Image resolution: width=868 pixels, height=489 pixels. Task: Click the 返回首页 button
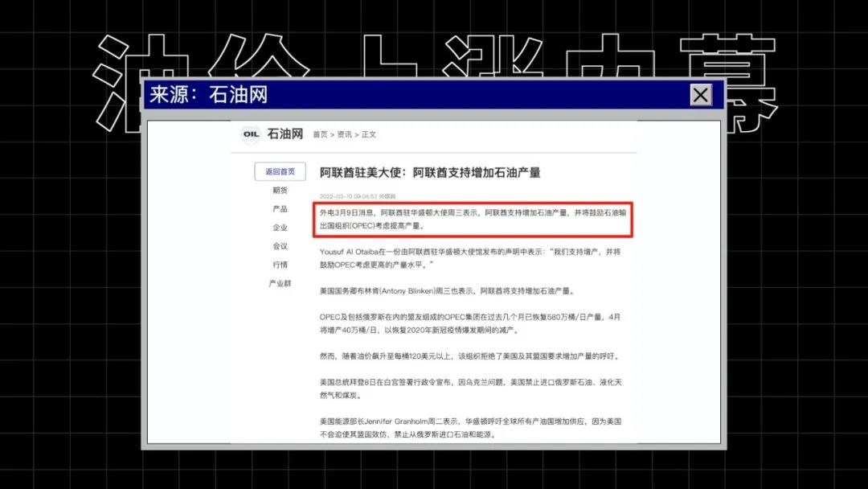pos(280,171)
